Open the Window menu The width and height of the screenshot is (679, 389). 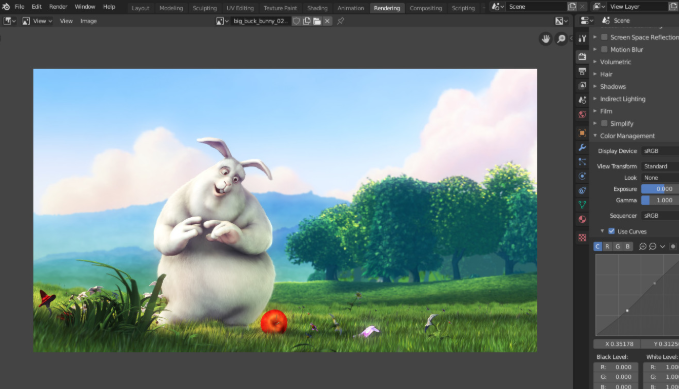[x=85, y=6]
